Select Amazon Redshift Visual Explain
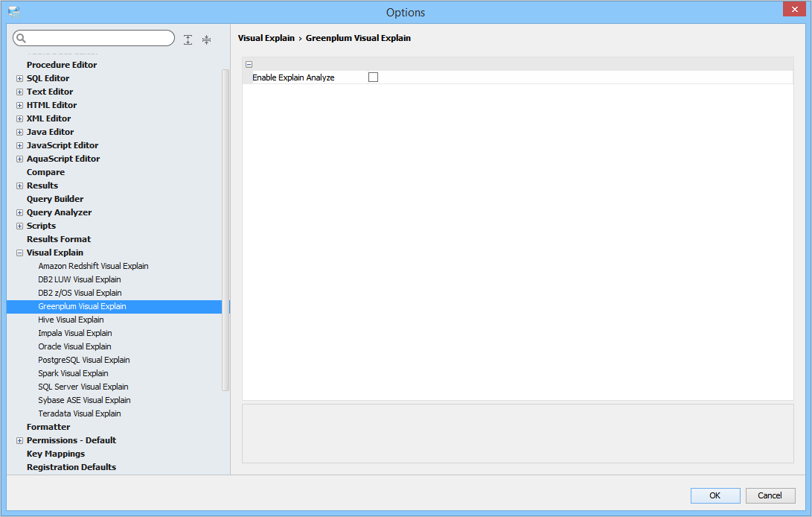812x517 pixels. (93, 266)
